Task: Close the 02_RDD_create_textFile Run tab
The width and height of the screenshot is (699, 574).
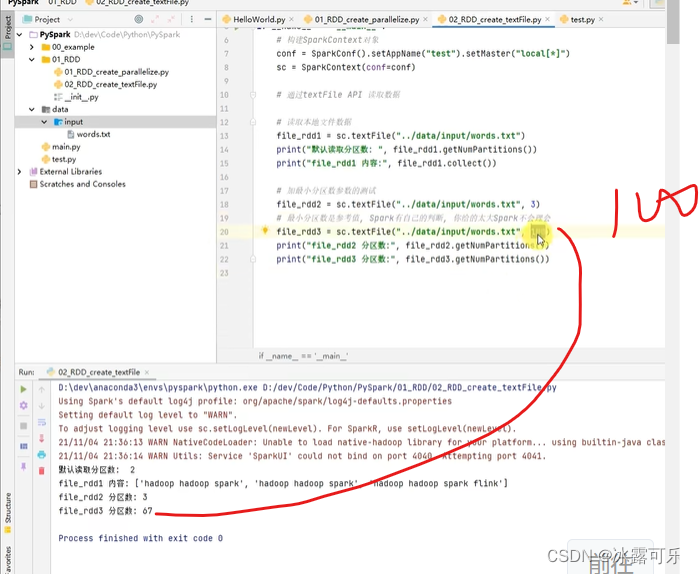Action: (147, 372)
